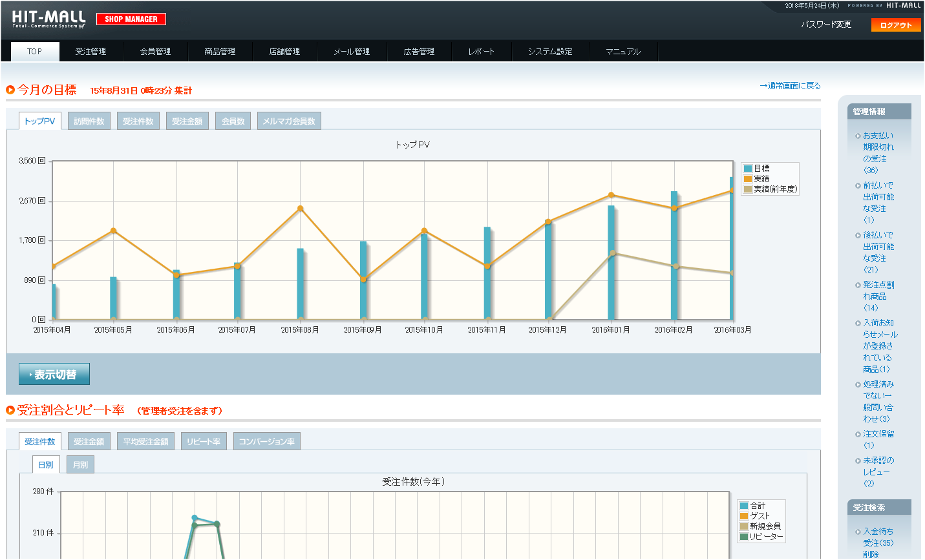Open 後払いで出荷可能な受注 (21) link
Screen dimensions: 925x560
coord(878,253)
